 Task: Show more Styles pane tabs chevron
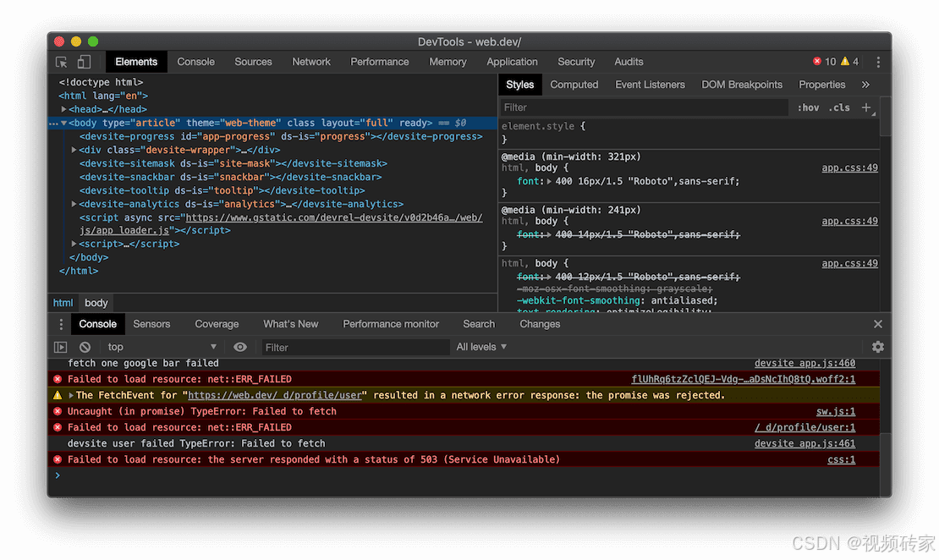(865, 85)
